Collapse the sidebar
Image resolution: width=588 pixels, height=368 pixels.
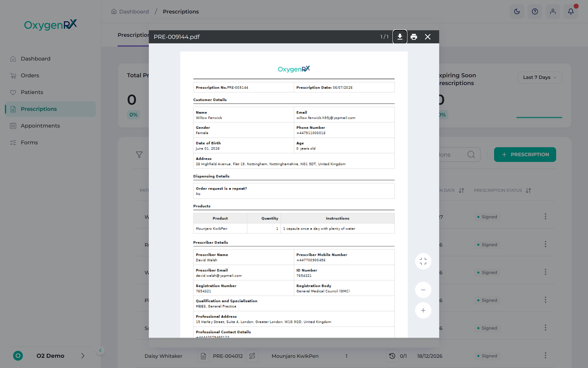(100, 350)
